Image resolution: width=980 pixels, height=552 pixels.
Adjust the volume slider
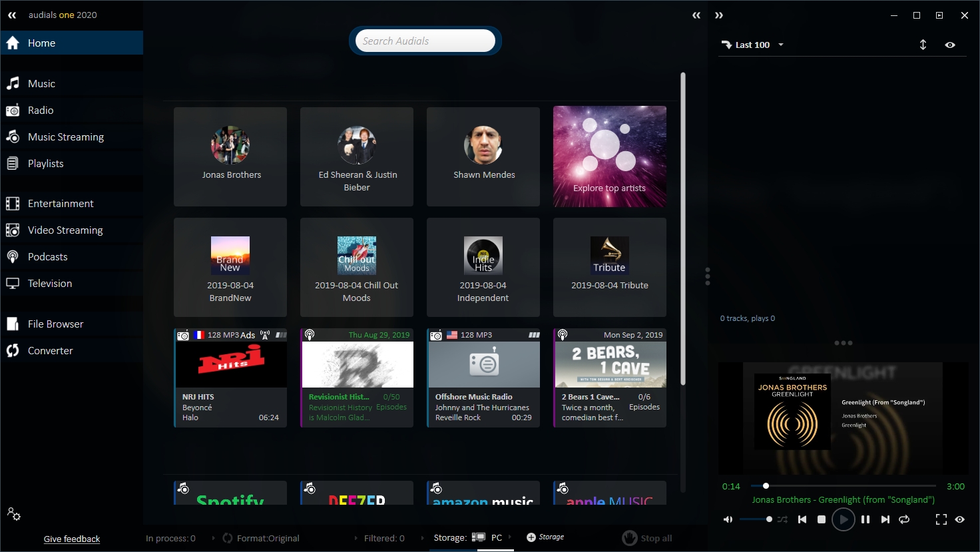(x=756, y=519)
